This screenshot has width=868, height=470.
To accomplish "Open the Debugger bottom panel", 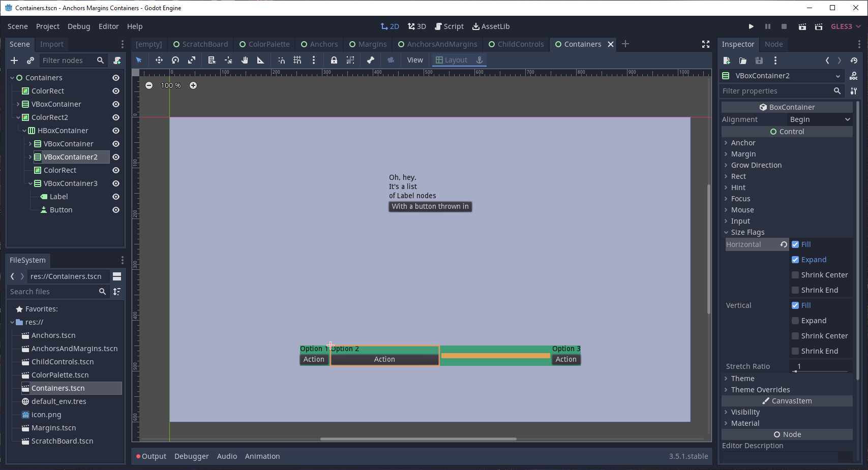I will coord(191,456).
